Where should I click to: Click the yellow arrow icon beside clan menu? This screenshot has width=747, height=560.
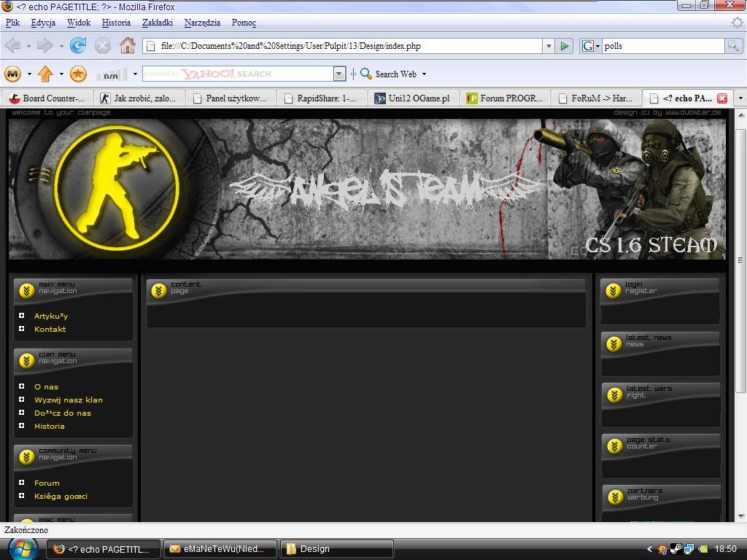pyautogui.click(x=27, y=360)
